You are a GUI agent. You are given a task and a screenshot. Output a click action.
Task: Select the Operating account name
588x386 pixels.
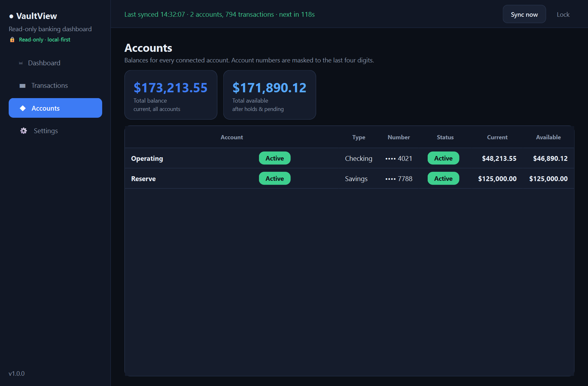pyautogui.click(x=147, y=159)
